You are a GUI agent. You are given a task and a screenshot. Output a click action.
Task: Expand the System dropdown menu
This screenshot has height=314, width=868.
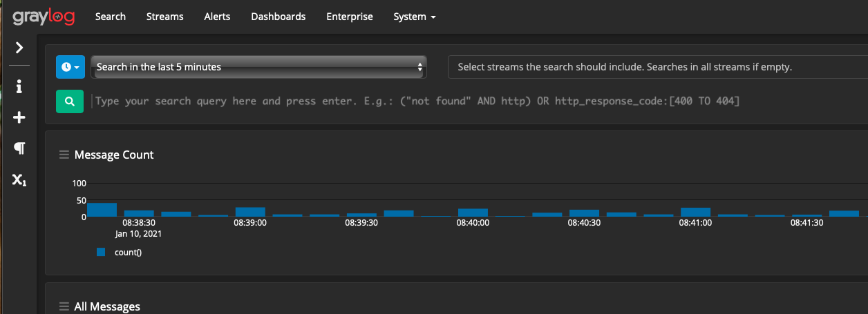[x=415, y=17]
